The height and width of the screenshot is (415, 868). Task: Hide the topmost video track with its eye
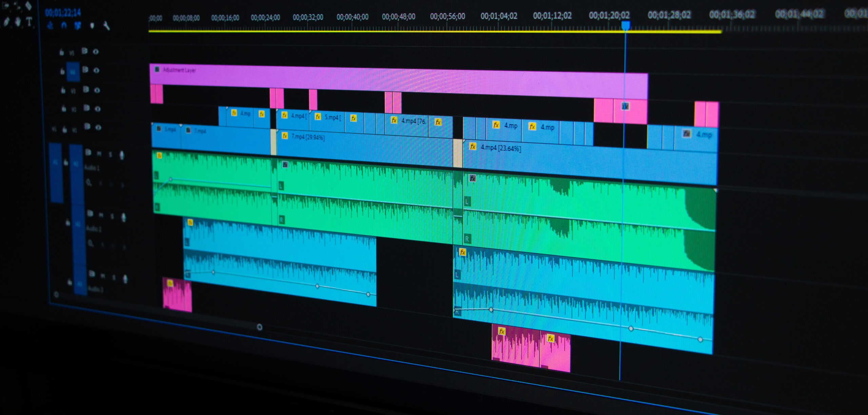pyautogui.click(x=96, y=52)
